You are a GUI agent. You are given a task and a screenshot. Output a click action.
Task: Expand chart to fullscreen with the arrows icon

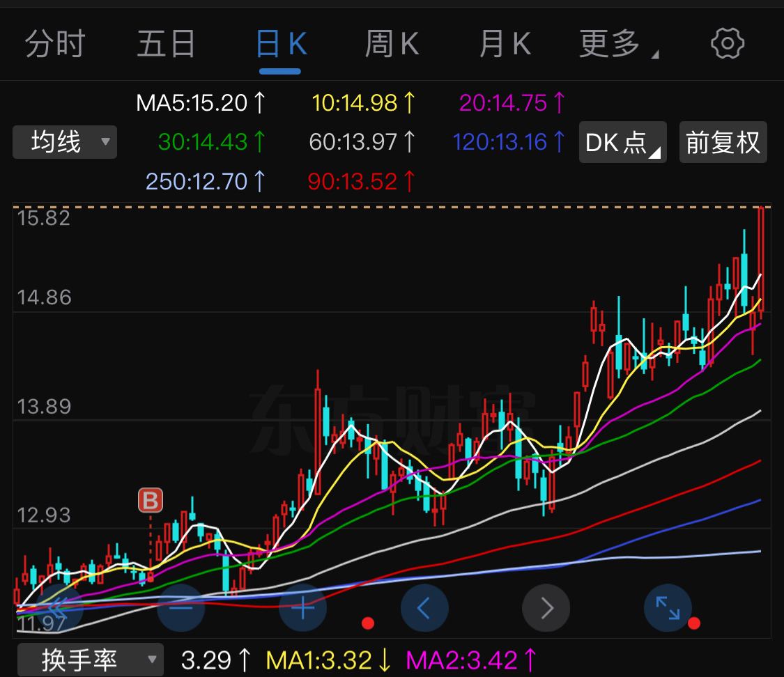[x=668, y=608]
